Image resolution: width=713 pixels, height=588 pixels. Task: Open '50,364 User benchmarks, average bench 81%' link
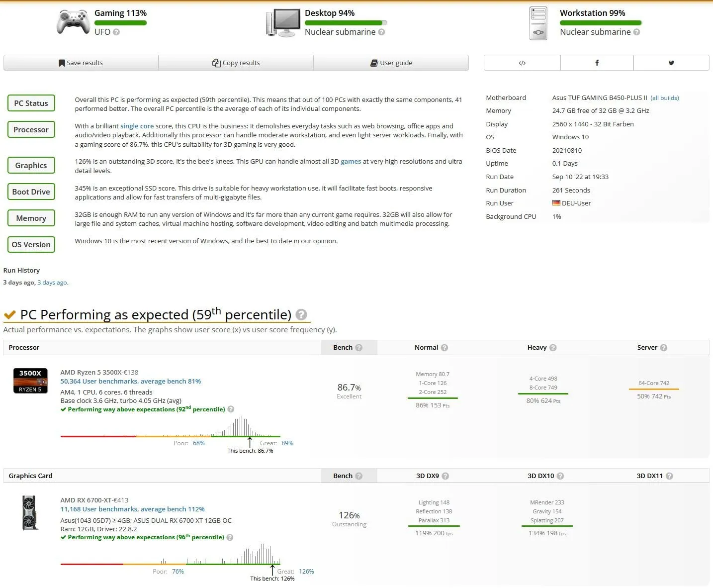131,382
